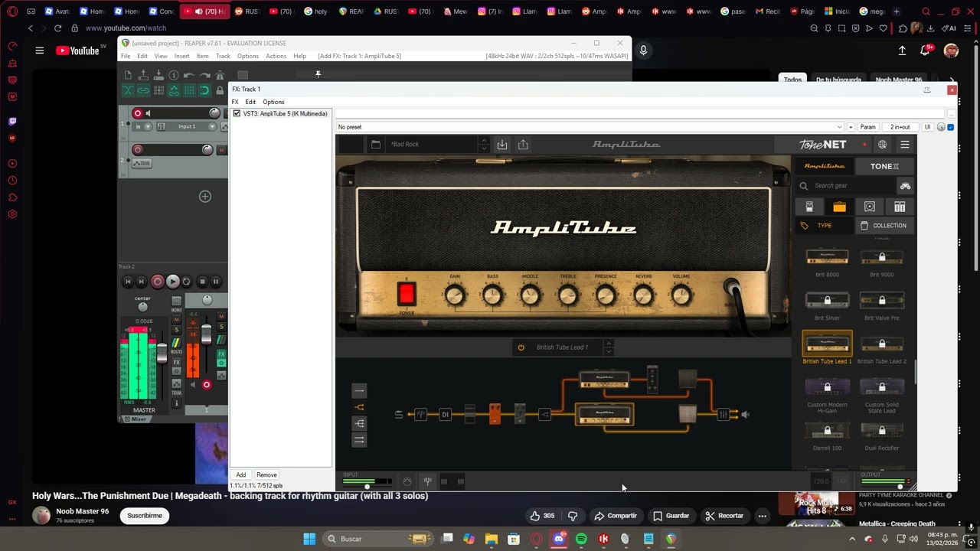Click the mixer block at chain output

[723, 415]
